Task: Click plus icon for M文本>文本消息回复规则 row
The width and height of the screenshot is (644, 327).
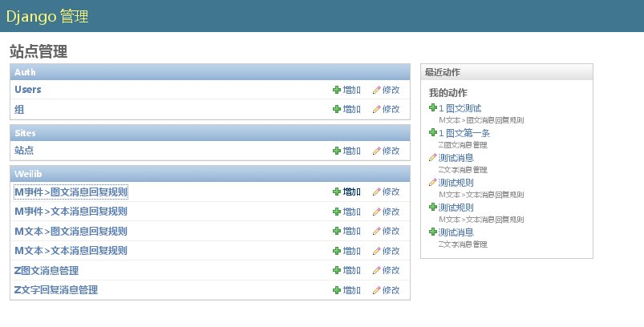Action: pos(337,251)
